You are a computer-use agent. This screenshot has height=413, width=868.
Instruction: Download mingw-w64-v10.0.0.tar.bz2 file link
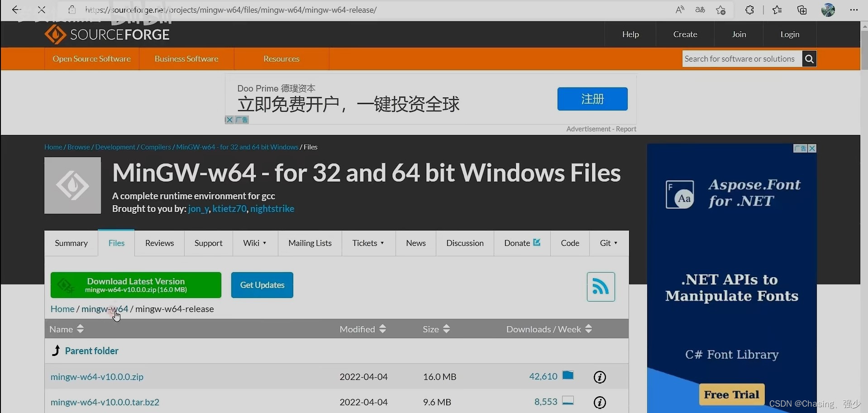pos(105,402)
